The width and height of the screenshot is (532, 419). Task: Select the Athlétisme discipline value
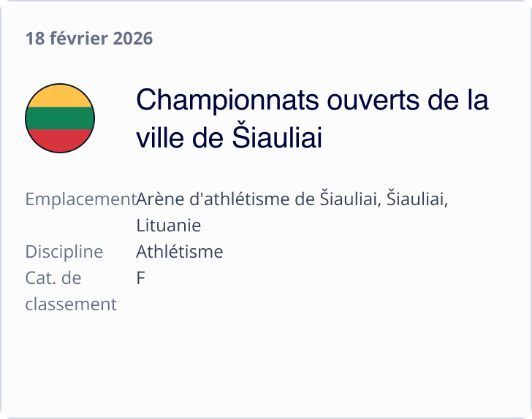(179, 252)
